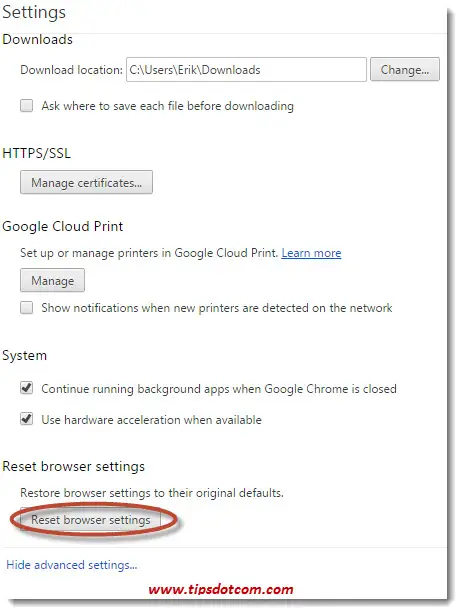This screenshot has width=462, height=614.
Task: Click the "Restore browser settings to their original defaults" text
Action: (x=152, y=493)
